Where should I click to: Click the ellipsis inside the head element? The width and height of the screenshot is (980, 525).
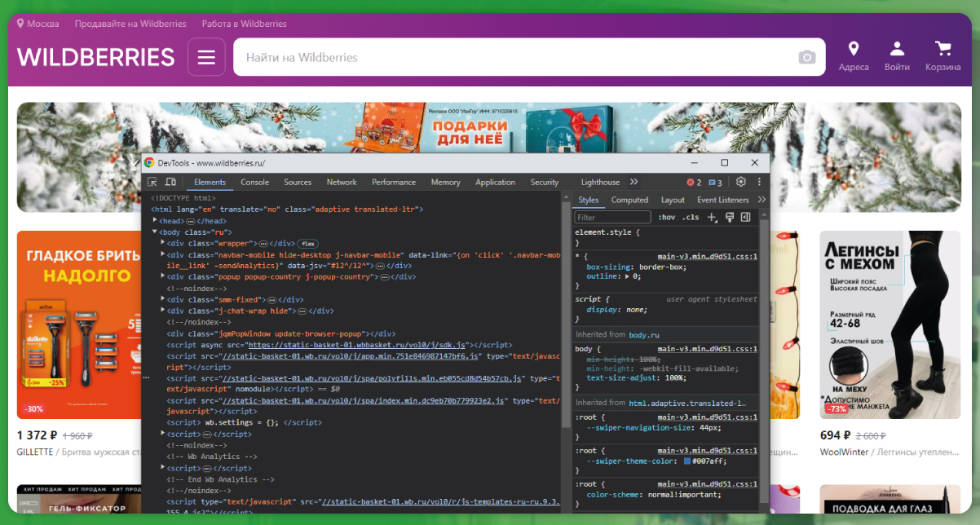[190, 221]
